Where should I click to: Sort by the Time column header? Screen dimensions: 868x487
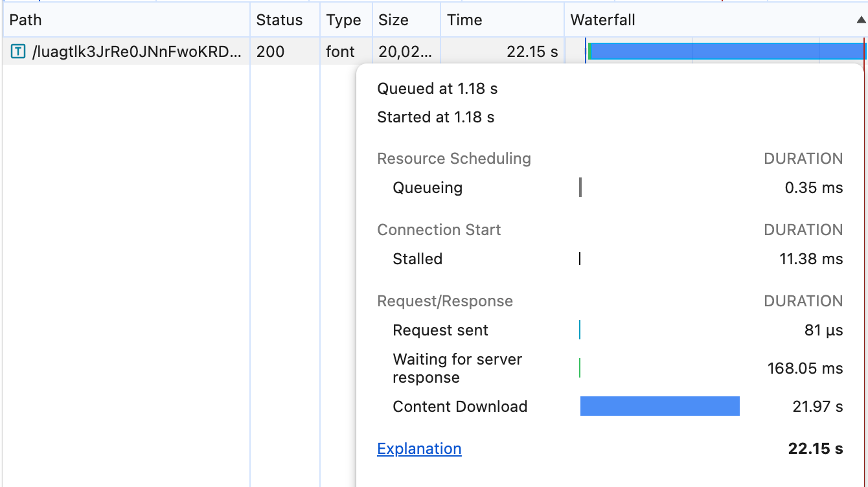click(464, 20)
